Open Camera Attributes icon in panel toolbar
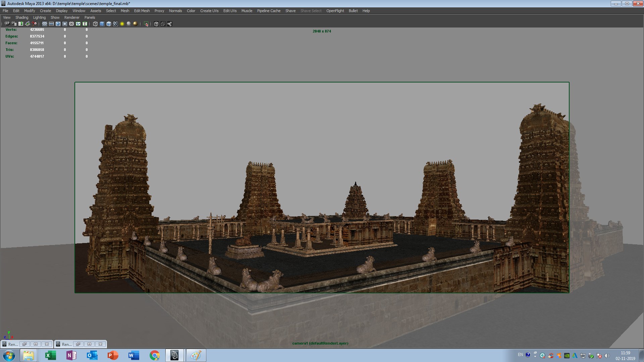This screenshot has height=362, width=644. tap(14, 24)
